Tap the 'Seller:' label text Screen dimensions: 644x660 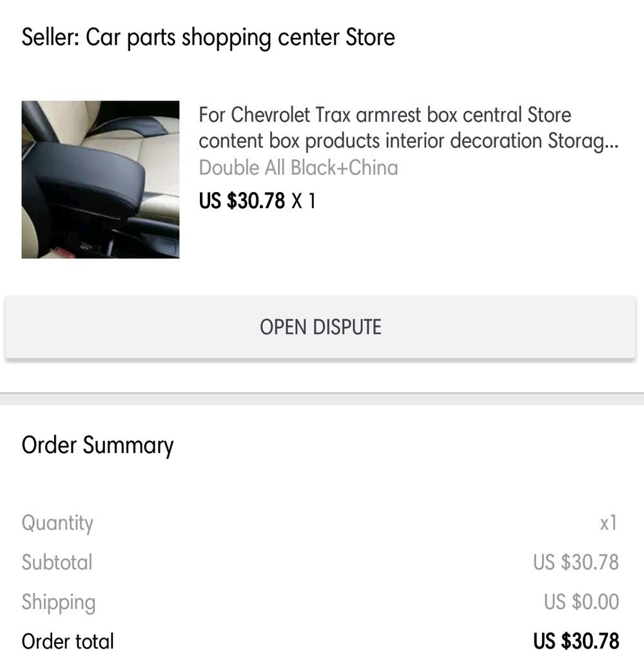pos(50,37)
